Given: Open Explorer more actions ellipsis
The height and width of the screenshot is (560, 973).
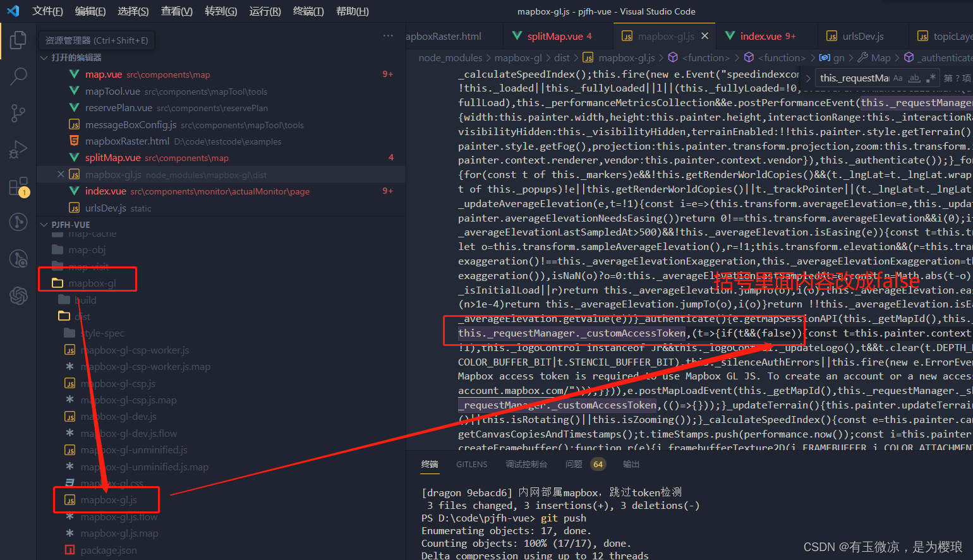Looking at the screenshot, I should [x=388, y=36].
